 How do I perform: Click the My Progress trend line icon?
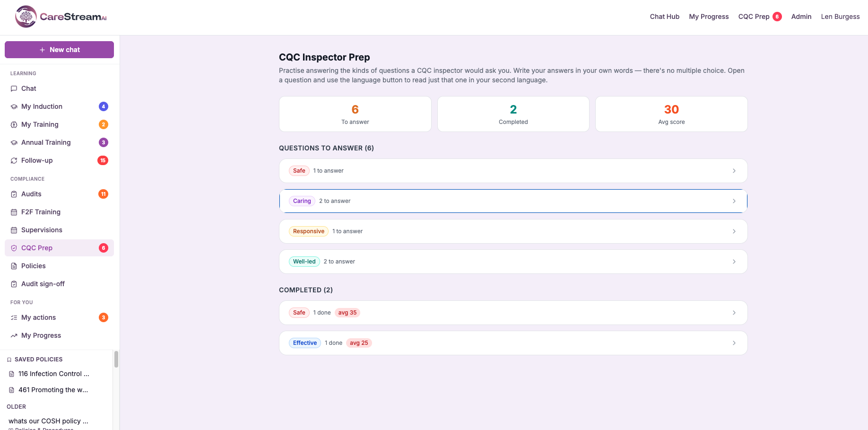click(14, 335)
